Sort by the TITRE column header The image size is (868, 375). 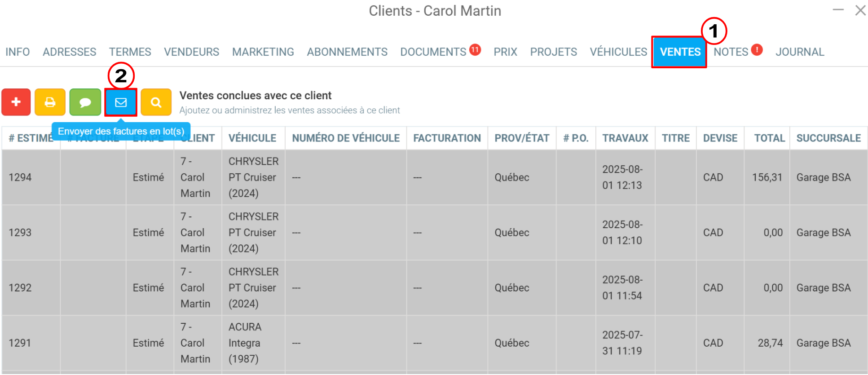[x=676, y=138]
